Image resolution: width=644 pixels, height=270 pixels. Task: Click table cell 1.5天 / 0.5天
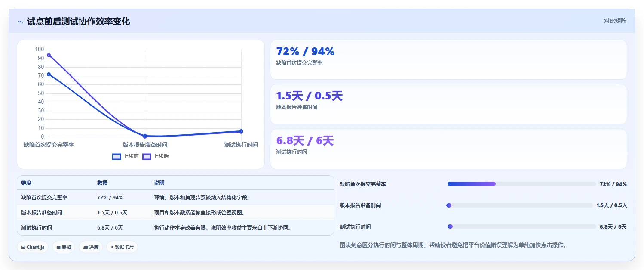tap(112, 213)
